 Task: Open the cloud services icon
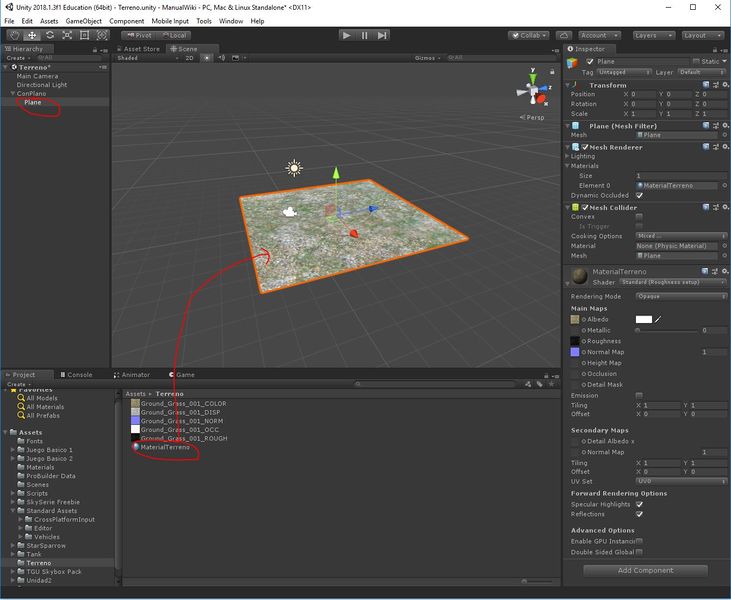pos(564,35)
